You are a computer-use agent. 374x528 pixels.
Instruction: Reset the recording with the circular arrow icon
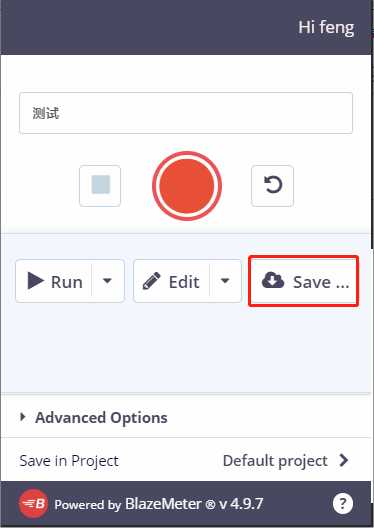pyautogui.click(x=272, y=186)
